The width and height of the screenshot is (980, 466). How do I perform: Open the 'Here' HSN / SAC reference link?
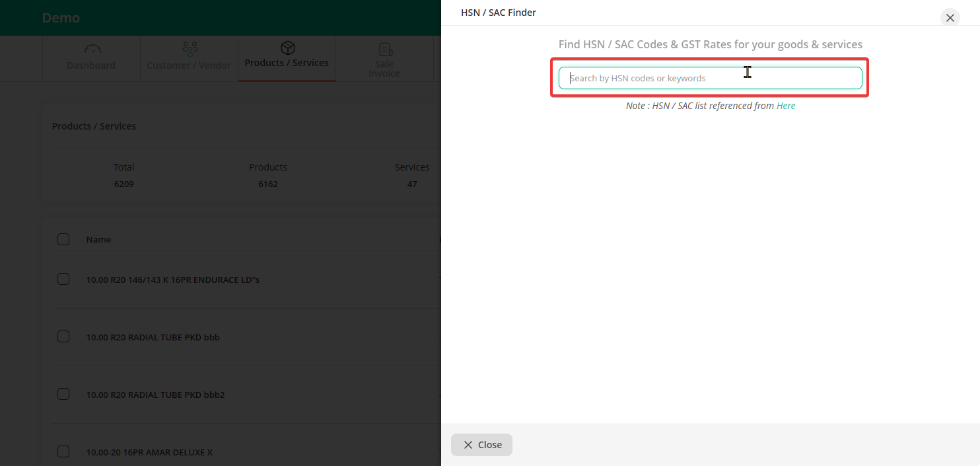786,106
